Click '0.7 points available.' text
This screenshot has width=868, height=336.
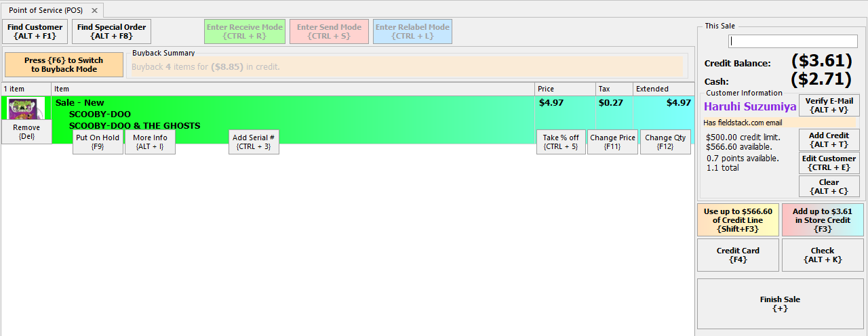[x=743, y=158]
